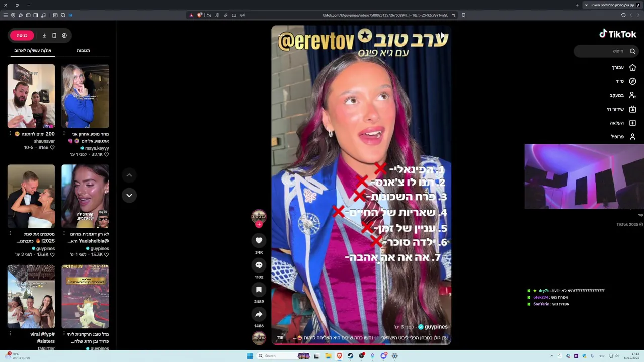Open Brave browser in taskbar
The width and height of the screenshot is (644, 362).
339,356
